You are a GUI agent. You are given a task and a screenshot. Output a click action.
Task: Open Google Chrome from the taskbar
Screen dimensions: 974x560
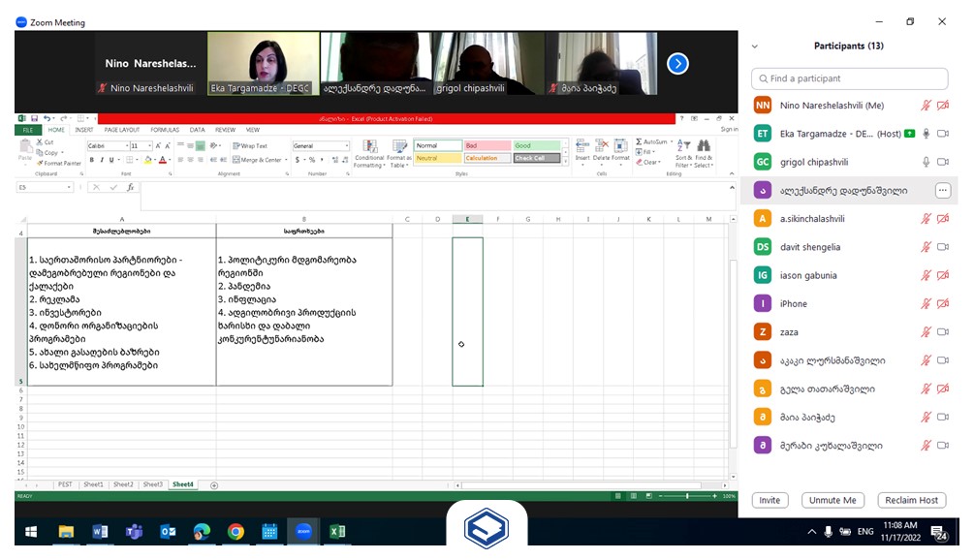236,532
